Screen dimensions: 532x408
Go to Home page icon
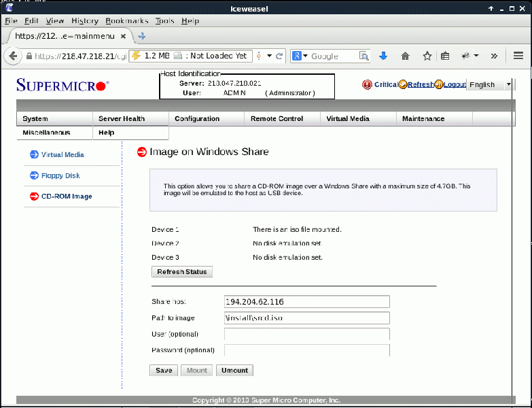(406, 56)
